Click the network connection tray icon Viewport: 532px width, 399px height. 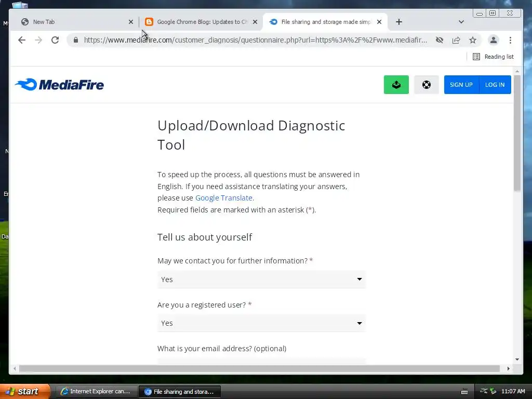click(x=484, y=391)
